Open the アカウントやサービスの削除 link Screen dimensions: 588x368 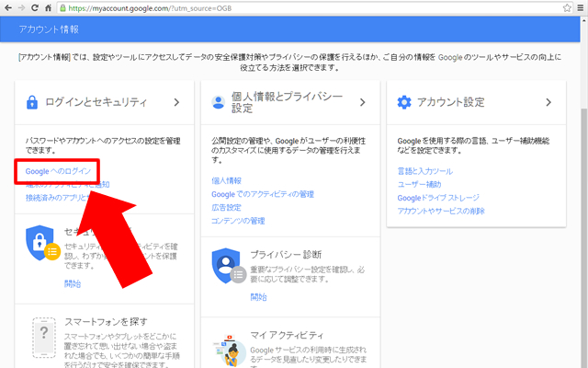click(441, 211)
